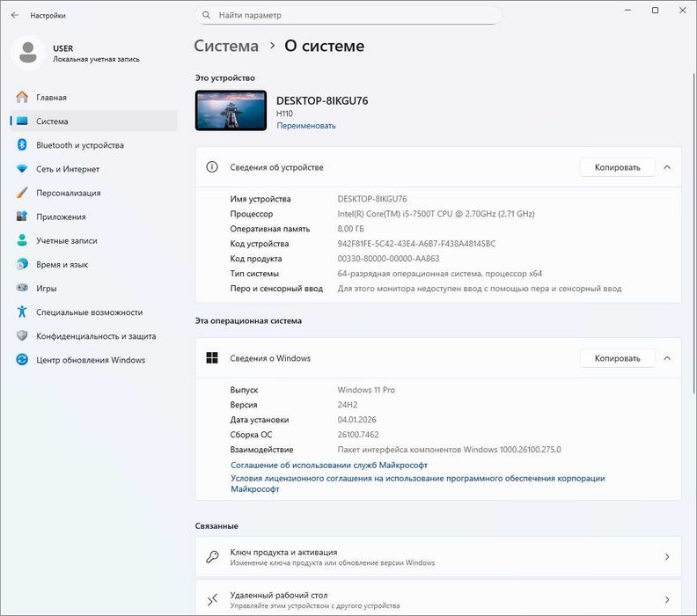
Task: Click processor value Intel Core i5-7500T
Action: pyautogui.click(x=436, y=214)
